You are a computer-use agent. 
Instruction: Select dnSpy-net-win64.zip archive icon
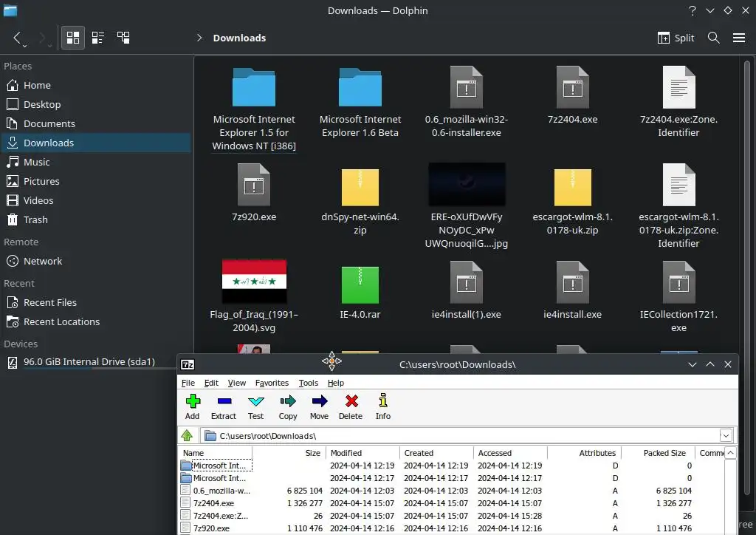(x=360, y=187)
